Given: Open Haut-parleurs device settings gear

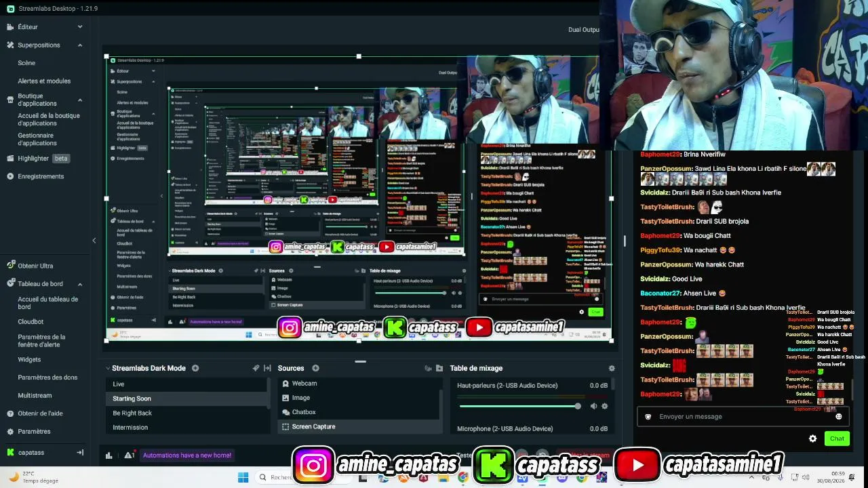Looking at the screenshot, I should coord(605,406).
